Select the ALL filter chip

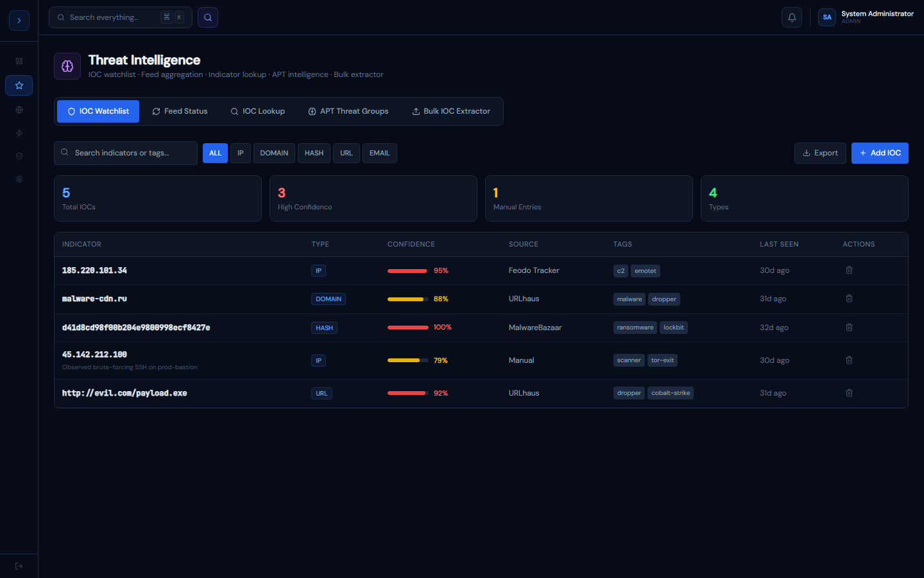[x=215, y=153]
